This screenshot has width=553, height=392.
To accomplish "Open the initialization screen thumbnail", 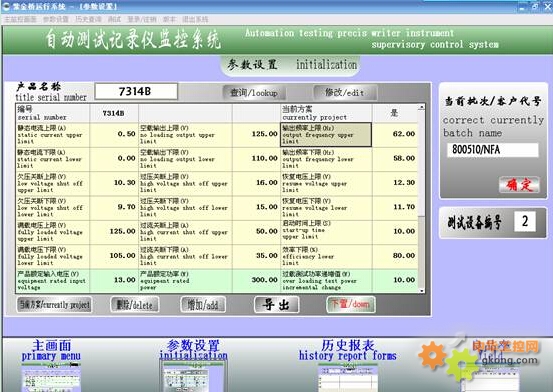I will (x=193, y=378).
